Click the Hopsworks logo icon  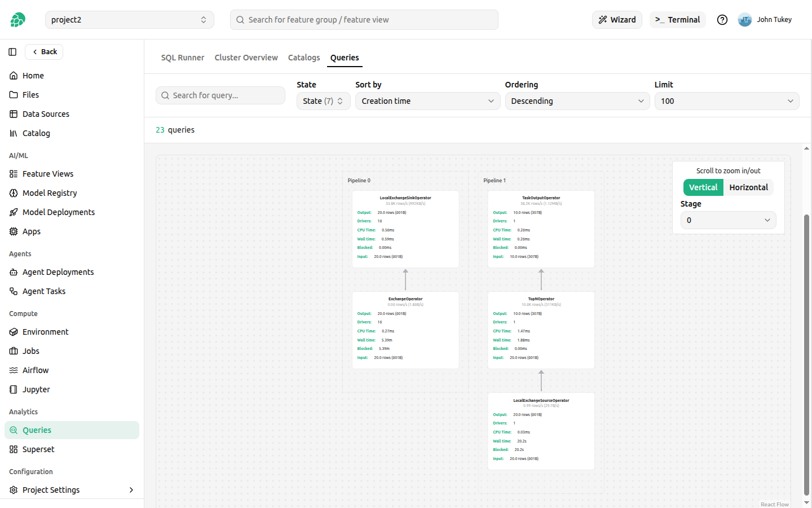click(x=17, y=20)
